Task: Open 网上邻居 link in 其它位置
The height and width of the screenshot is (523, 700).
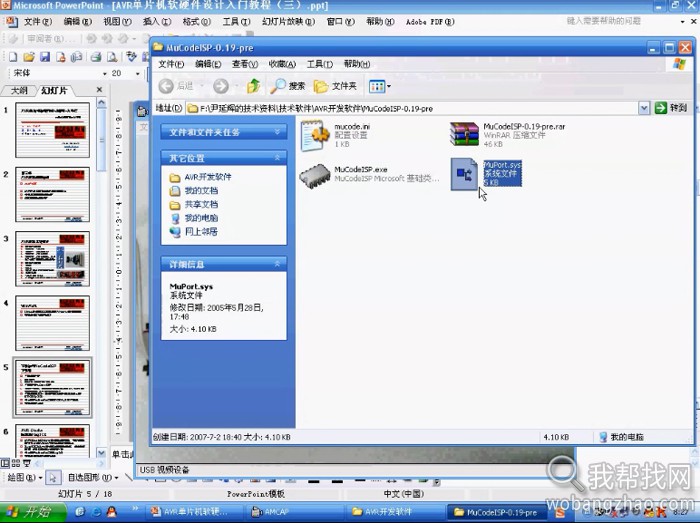Action: [x=201, y=232]
